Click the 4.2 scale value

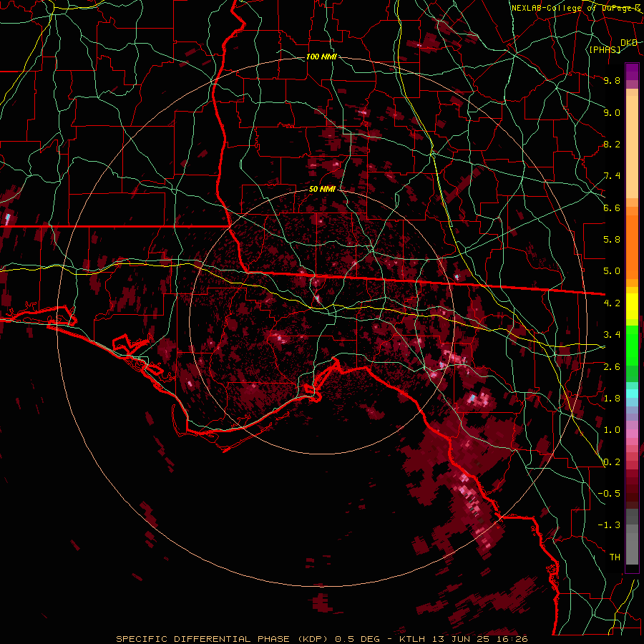point(612,303)
